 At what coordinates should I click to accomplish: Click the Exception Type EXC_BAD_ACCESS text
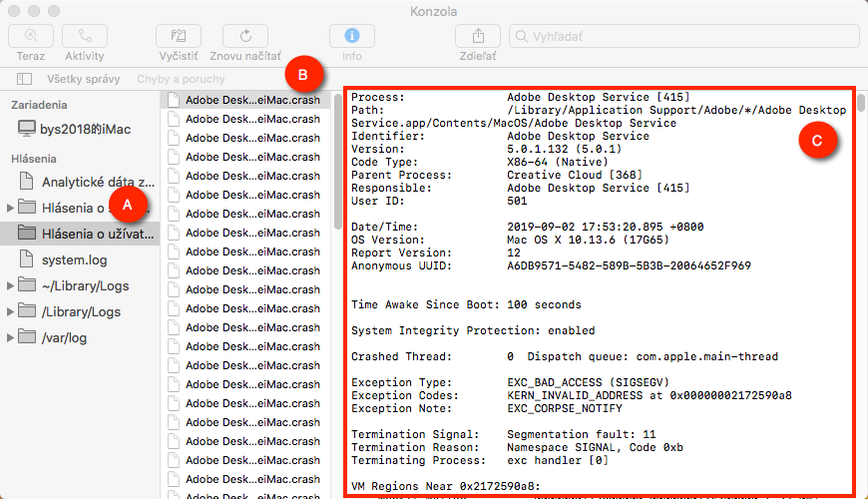click(x=588, y=382)
